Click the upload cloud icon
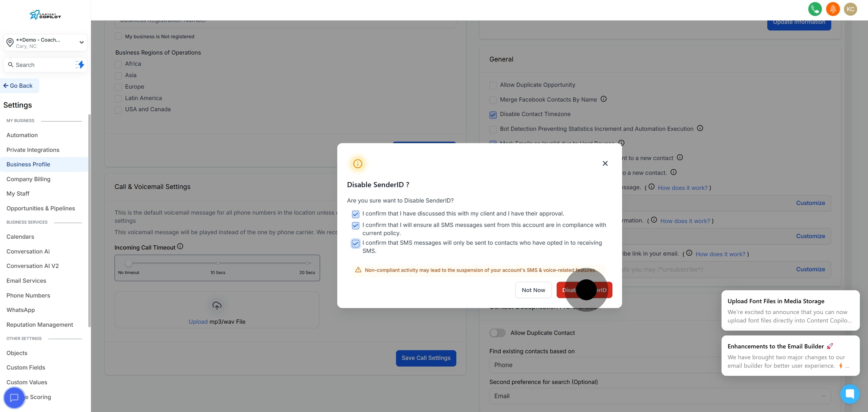The height and width of the screenshot is (412, 868). coord(217,306)
